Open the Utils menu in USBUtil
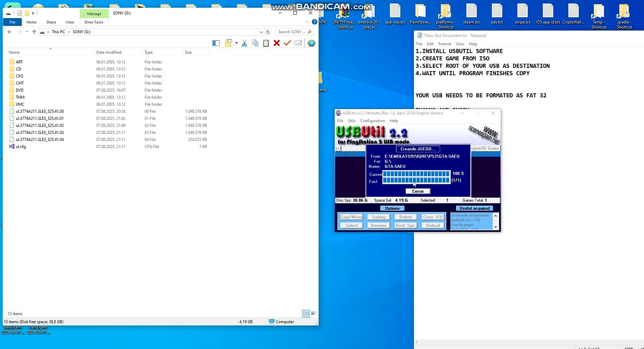644x349 pixels. tap(351, 121)
